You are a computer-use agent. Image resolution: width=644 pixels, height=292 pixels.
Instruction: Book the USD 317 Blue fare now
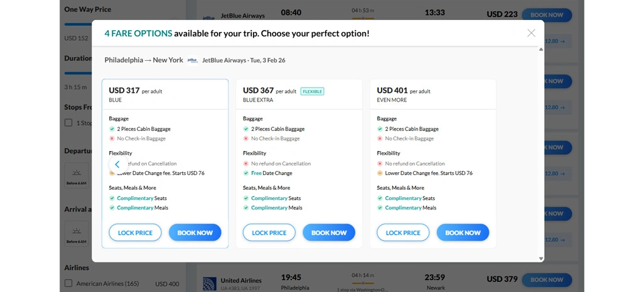pyautogui.click(x=195, y=232)
